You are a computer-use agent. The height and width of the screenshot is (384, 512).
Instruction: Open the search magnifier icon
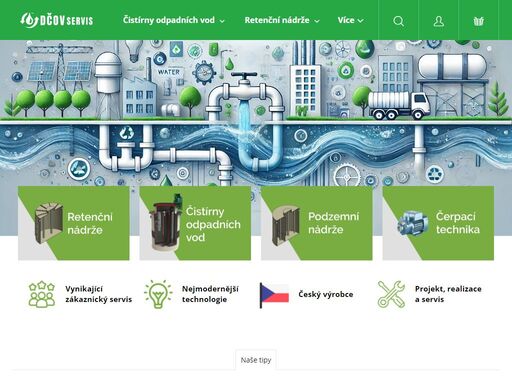(x=398, y=21)
